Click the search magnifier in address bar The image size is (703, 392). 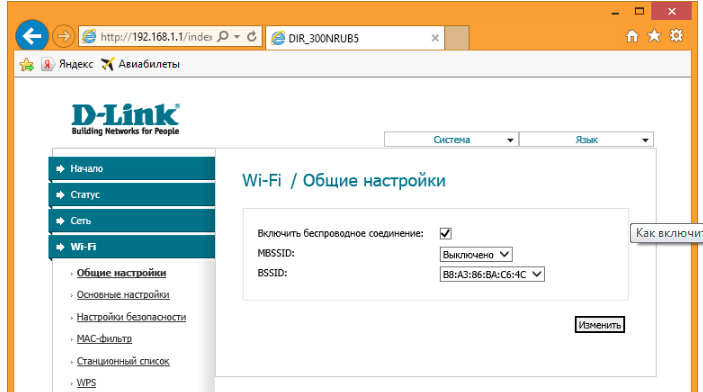point(223,36)
